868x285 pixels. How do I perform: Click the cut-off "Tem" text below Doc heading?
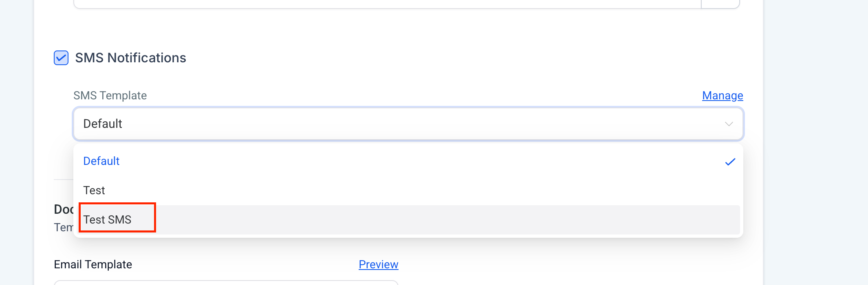point(64,227)
